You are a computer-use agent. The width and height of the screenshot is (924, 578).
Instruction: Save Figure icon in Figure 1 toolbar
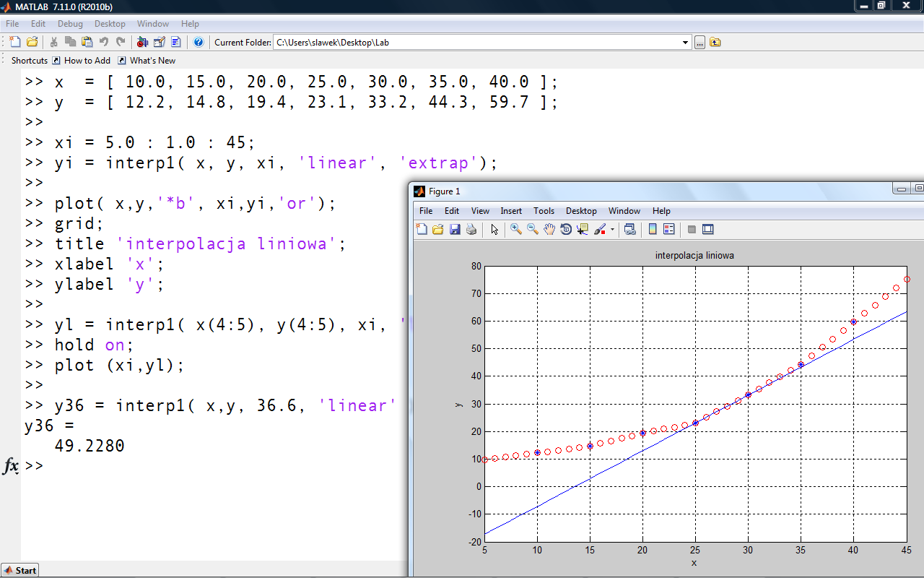pyautogui.click(x=455, y=229)
